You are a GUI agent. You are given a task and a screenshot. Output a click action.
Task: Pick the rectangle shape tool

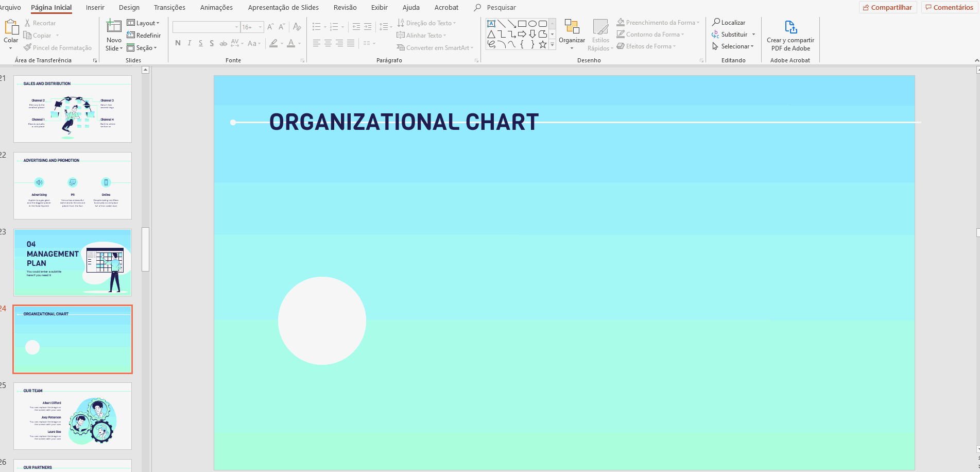522,24
